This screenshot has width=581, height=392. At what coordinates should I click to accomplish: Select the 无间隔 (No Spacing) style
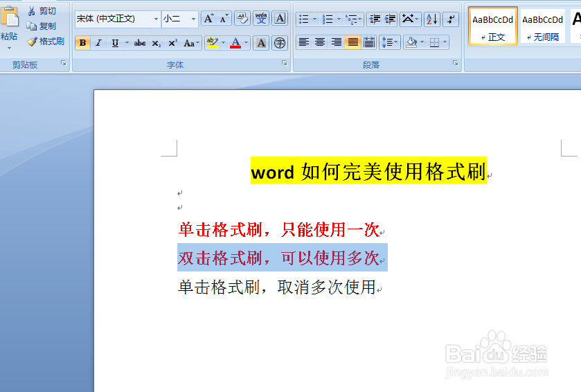[542, 26]
